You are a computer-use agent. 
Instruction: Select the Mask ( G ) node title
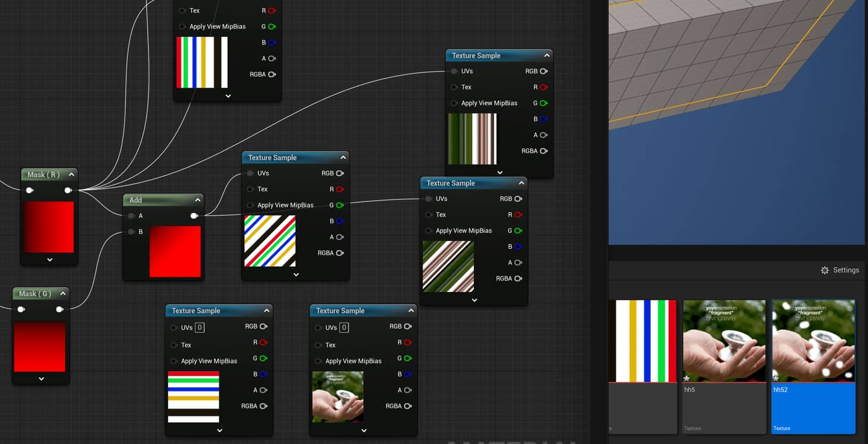coord(35,294)
